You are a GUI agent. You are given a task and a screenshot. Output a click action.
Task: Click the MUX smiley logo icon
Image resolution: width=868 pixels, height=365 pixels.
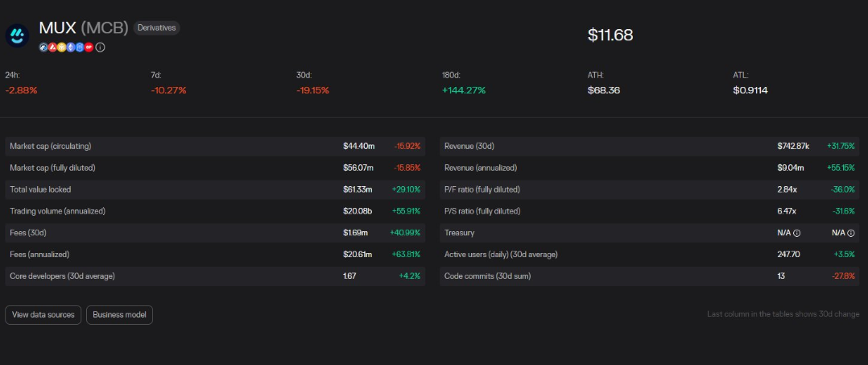coord(17,35)
